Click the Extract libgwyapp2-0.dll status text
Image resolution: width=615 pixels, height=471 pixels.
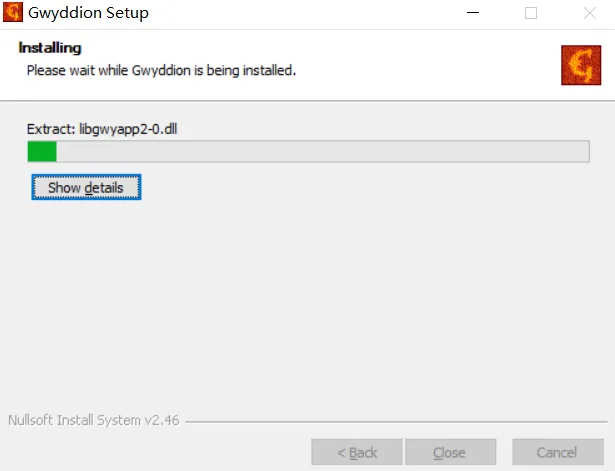[102, 129]
